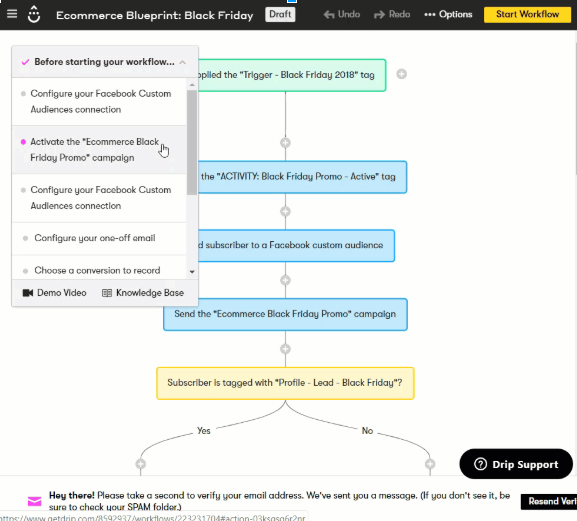The width and height of the screenshot is (577, 521).
Task: Click the plus icon beside the trigger node
Action: point(401,74)
